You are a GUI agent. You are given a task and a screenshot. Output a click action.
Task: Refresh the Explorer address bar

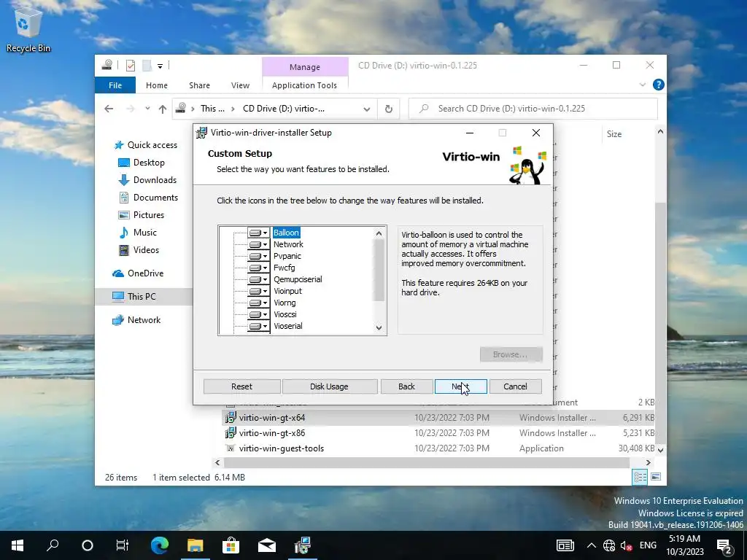[x=389, y=109]
